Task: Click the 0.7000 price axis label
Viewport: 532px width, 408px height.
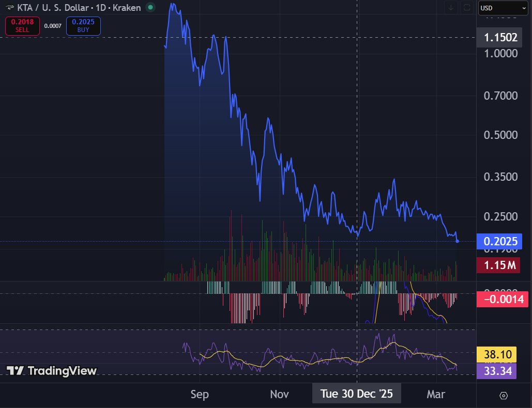Action: tap(500, 96)
